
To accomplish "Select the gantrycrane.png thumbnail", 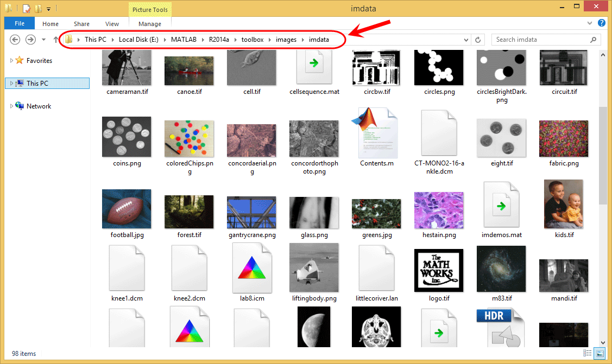I will (x=251, y=213).
